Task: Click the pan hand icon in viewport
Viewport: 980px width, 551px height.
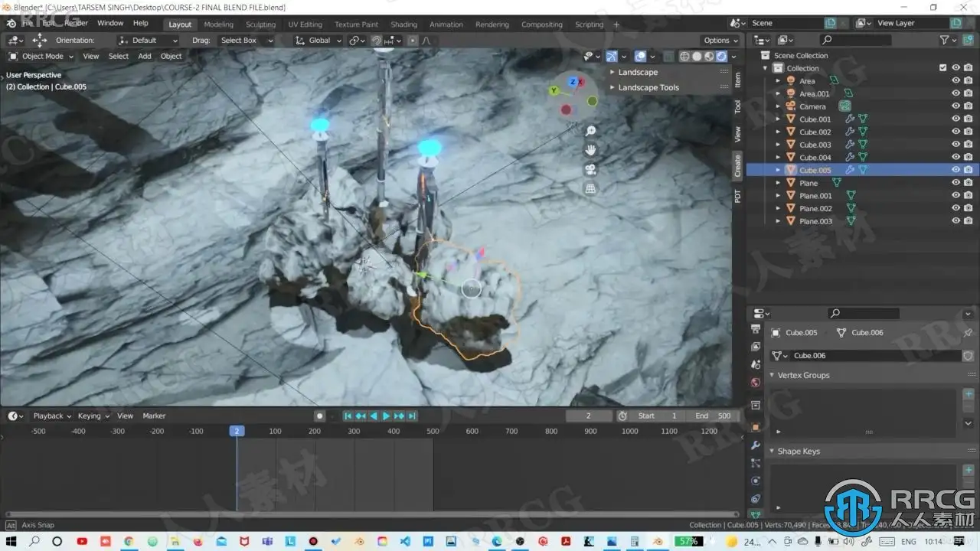Action: (590, 150)
